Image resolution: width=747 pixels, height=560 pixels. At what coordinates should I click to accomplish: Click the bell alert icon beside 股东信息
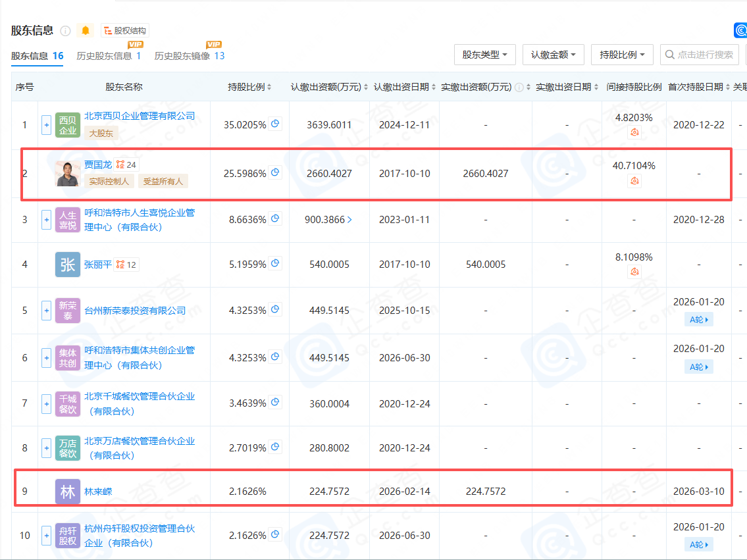(x=85, y=30)
